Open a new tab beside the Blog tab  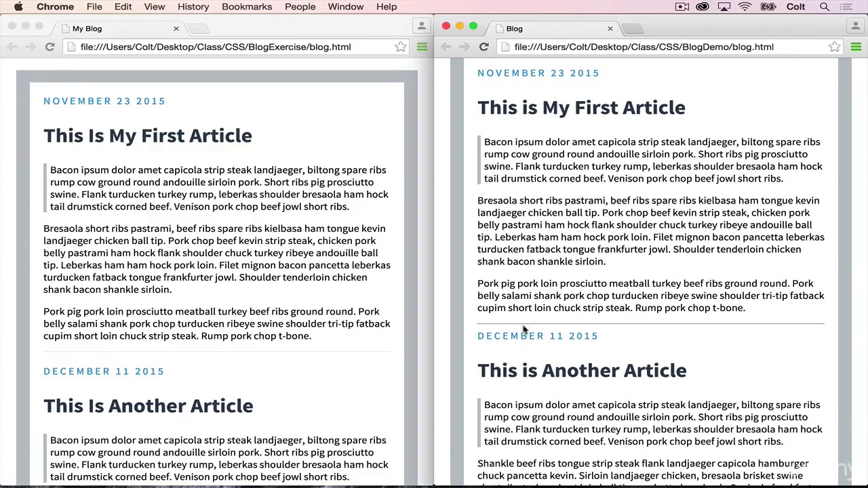click(633, 28)
